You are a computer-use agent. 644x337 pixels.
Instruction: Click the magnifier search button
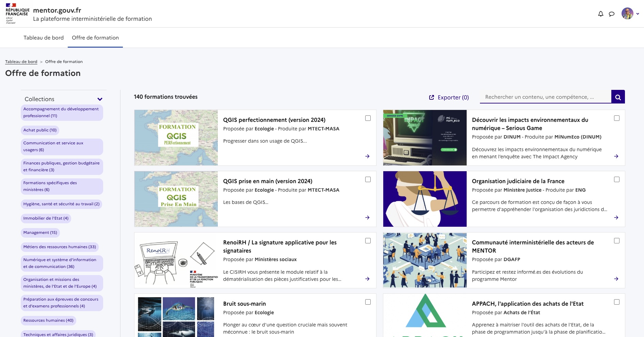(618, 97)
